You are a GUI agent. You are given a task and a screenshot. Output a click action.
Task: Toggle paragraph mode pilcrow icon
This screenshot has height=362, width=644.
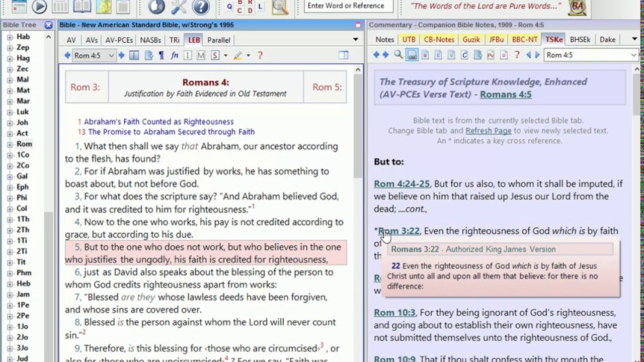(162, 55)
